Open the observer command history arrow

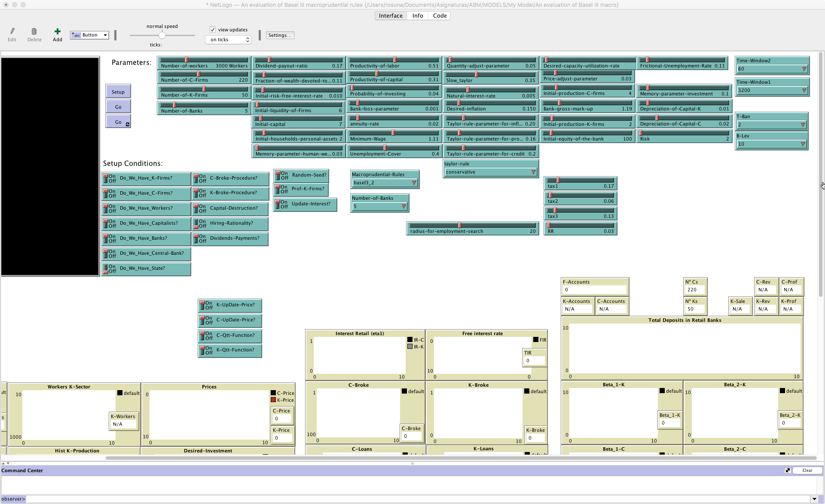(x=814, y=499)
